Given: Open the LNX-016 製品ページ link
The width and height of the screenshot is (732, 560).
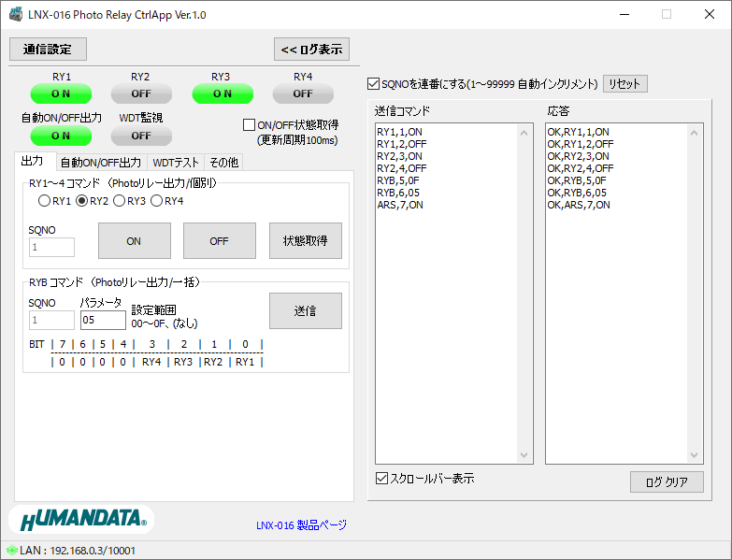Looking at the screenshot, I should (301, 525).
